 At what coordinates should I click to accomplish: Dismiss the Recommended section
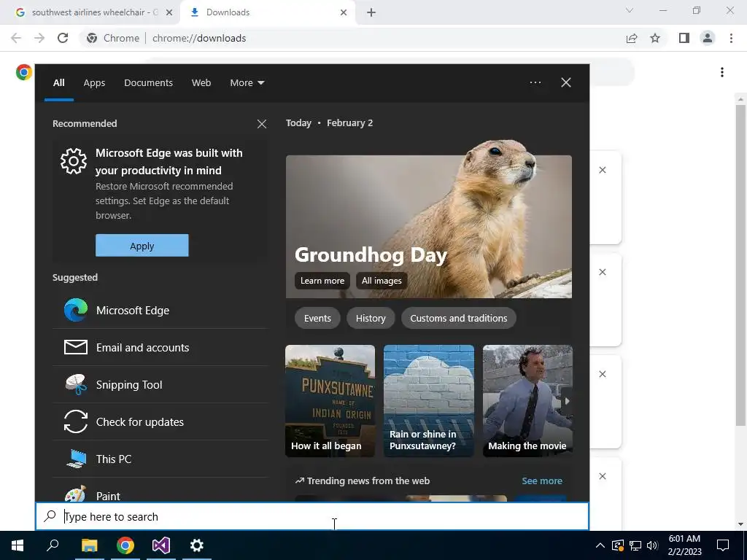262,124
